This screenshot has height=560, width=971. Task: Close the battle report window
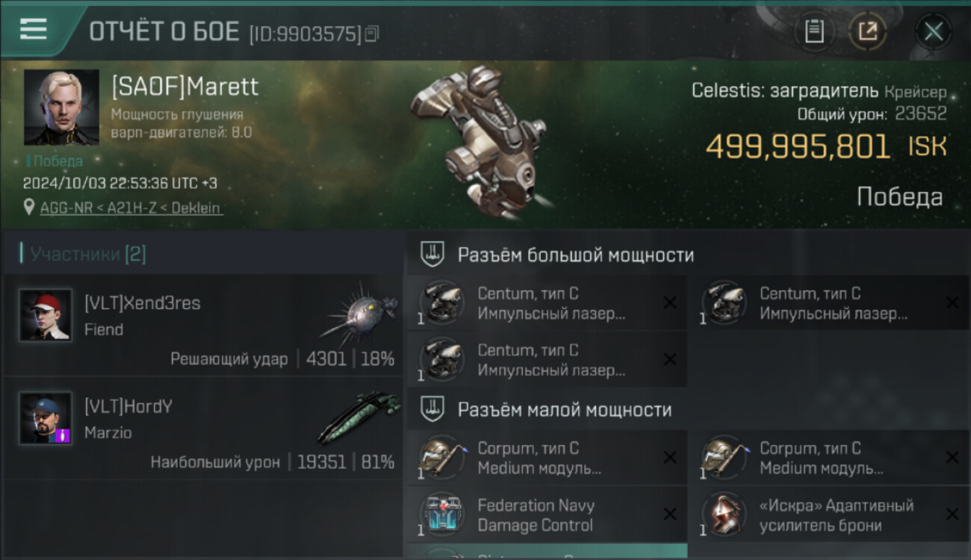pos(933,31)
